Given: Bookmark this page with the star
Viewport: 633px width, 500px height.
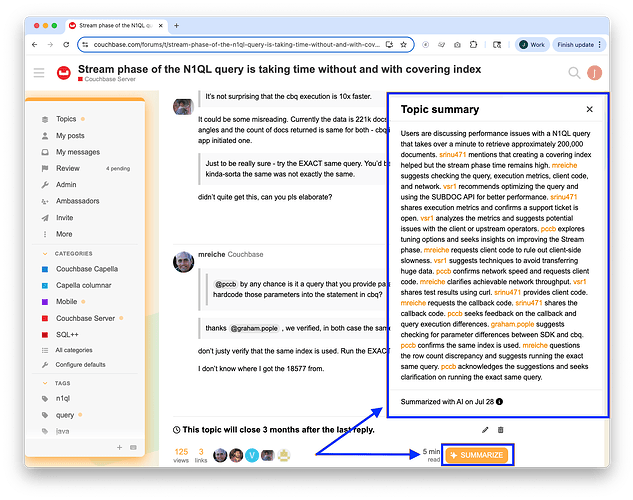Looking at the screenshot, I should tap(403, 45).
